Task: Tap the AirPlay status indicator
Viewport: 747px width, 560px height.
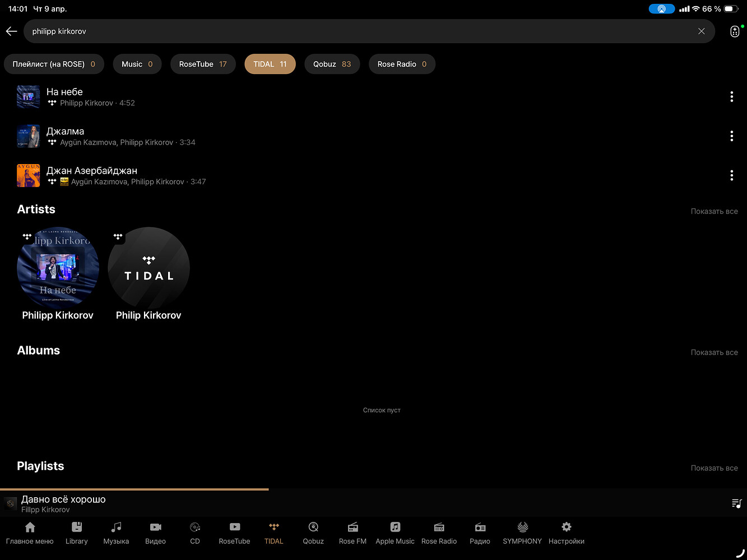Action: (x=661, y=9)
